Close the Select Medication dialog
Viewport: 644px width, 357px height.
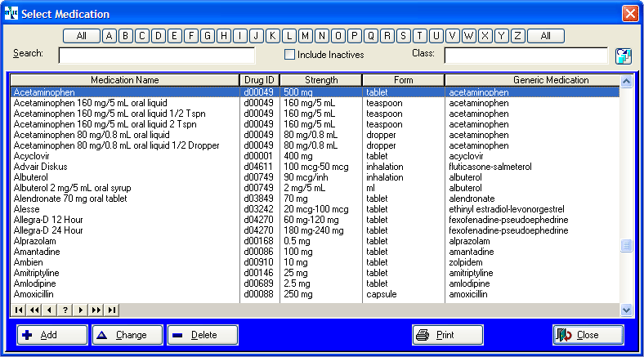click(x=588, y=335)
